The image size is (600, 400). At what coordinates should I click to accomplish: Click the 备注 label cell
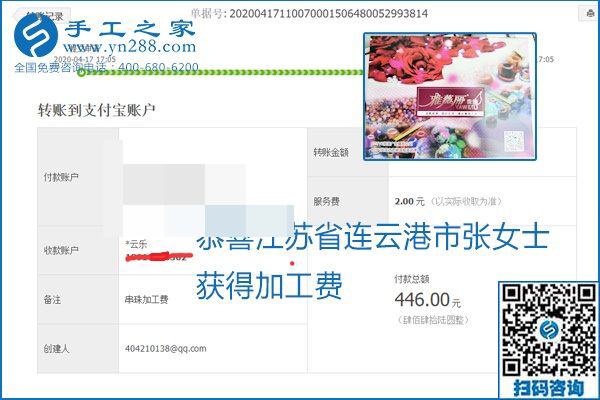78,299
